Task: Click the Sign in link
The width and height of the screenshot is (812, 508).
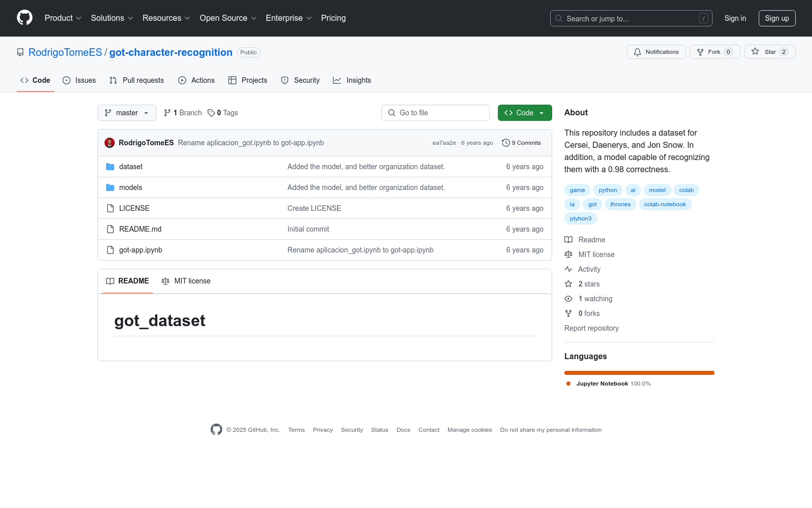Action: [735, 18]
